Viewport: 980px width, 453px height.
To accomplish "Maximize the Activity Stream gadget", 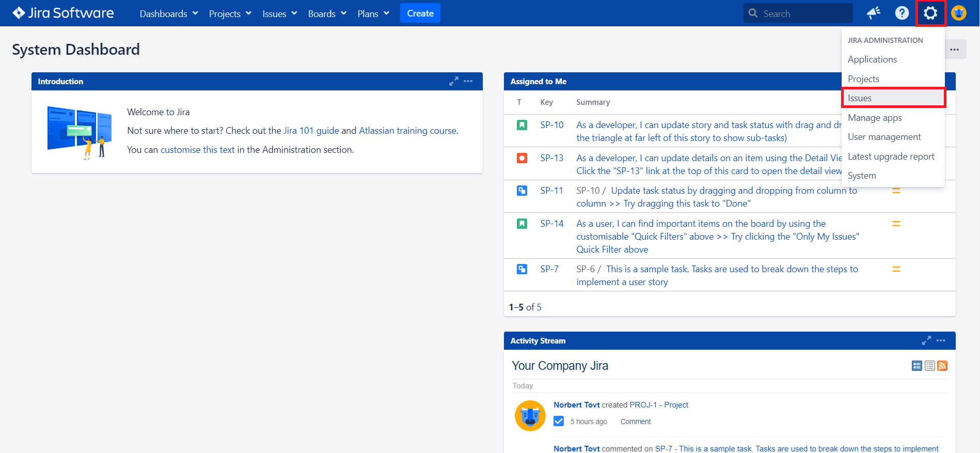I will pos(926,341).
